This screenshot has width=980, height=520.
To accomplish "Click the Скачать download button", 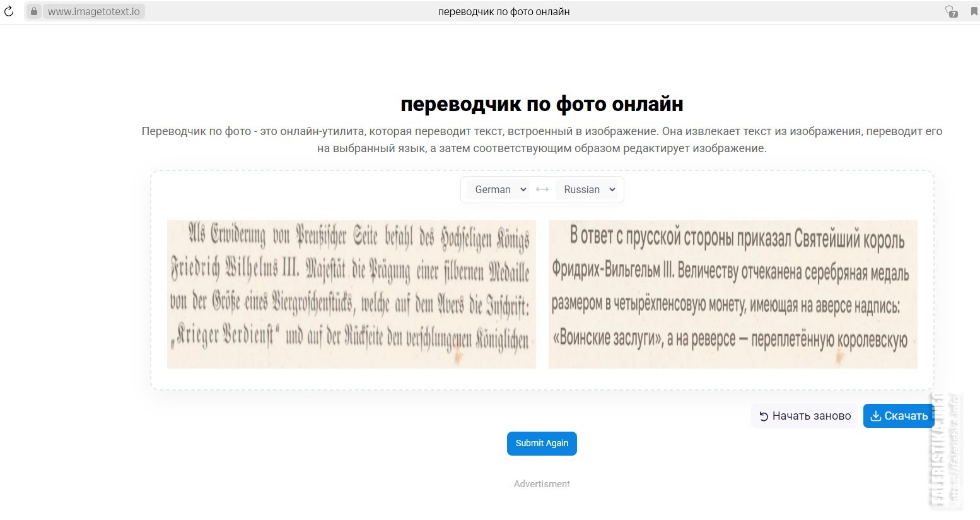I will [898, 416].
